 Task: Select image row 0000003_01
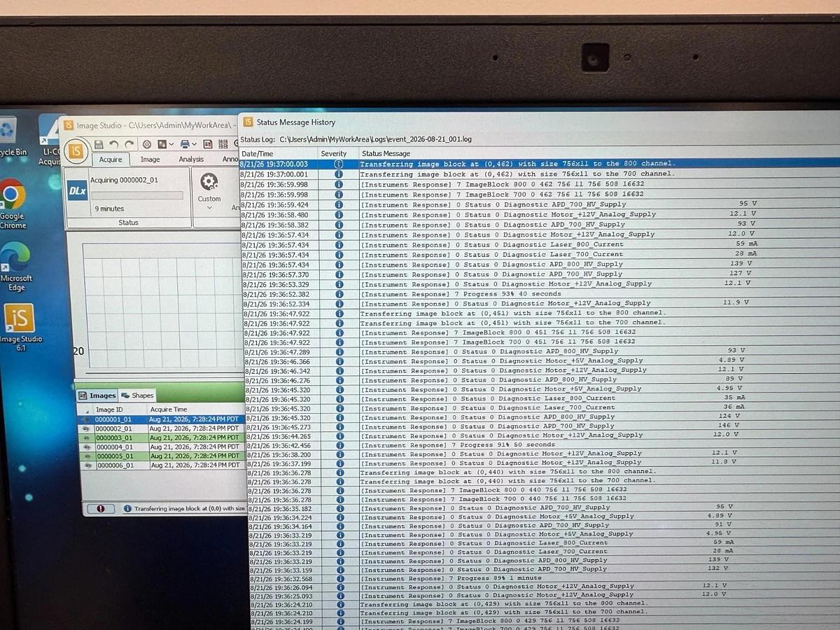click(162, 437)
